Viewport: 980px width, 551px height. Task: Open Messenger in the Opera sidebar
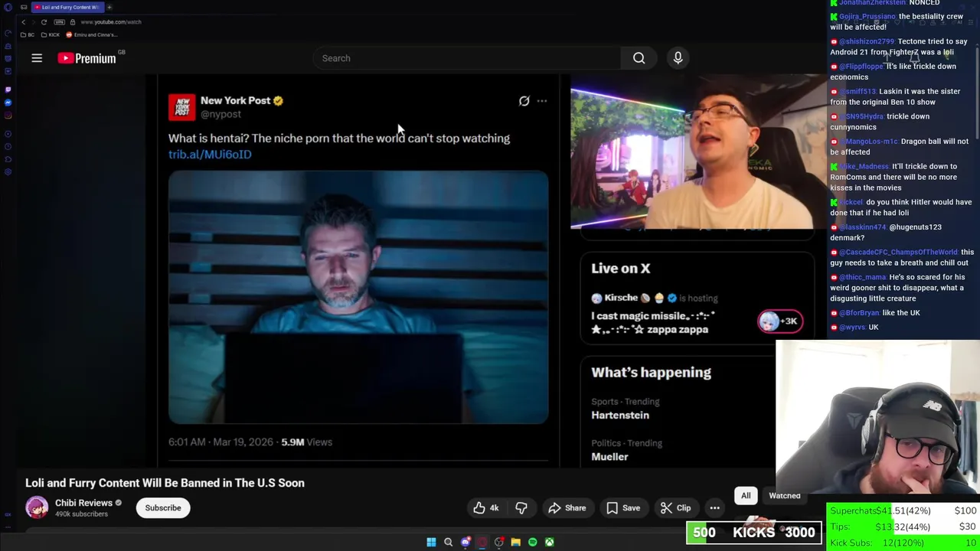tap(8, 103)
